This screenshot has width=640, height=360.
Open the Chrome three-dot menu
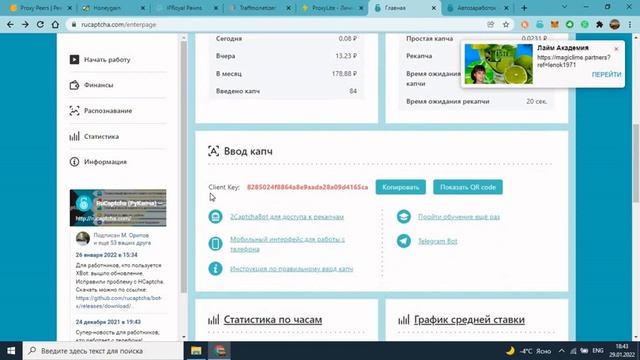coord(630,24)
